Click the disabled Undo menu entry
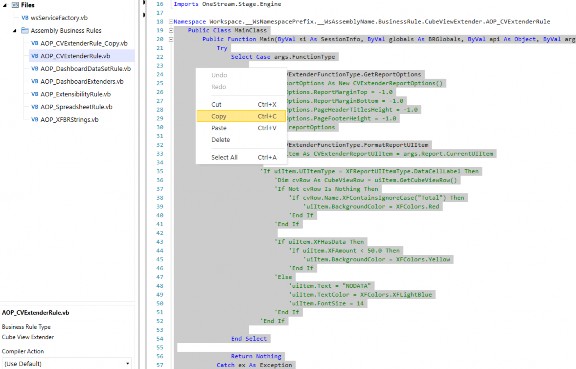576x369 pixels. [x=241, y=75]
